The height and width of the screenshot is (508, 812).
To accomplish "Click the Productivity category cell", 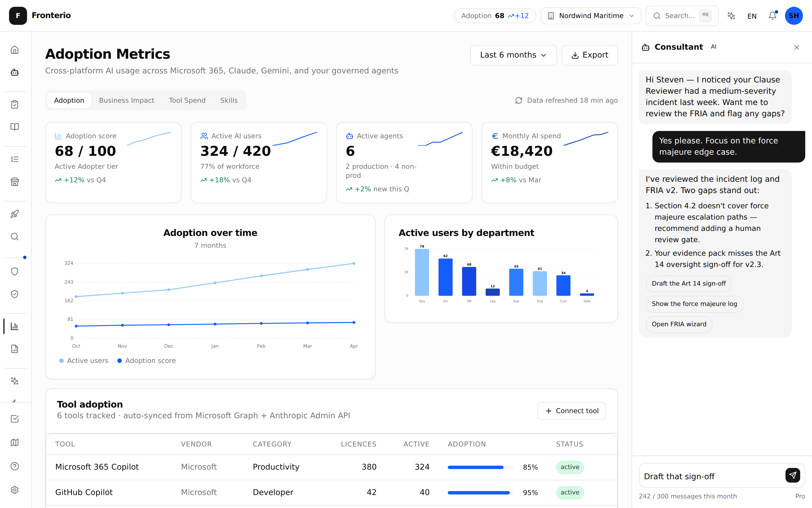I will pyautogui.click(x=276, y=467).
